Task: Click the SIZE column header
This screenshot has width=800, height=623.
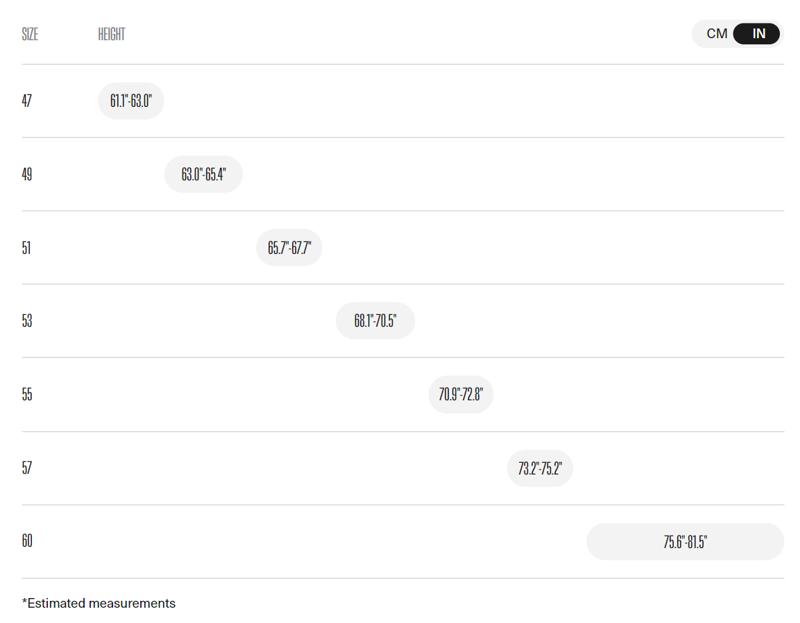Action: (x=30, y=34)
